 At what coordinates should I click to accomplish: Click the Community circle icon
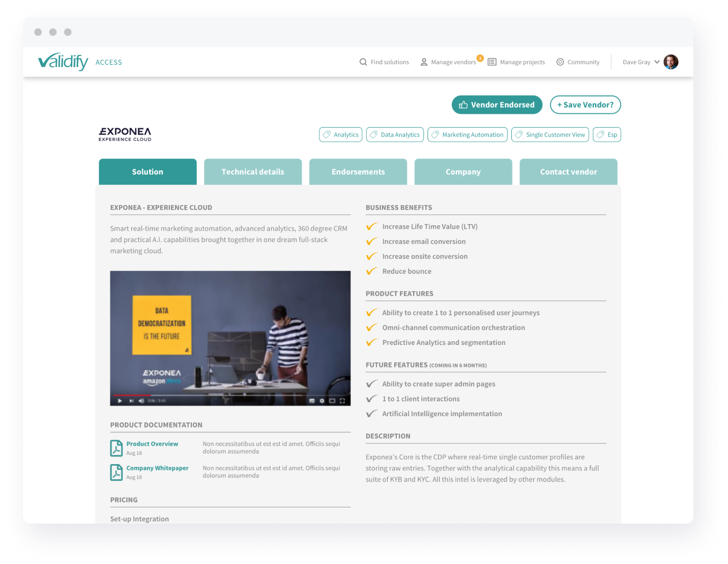click(560, 62)
